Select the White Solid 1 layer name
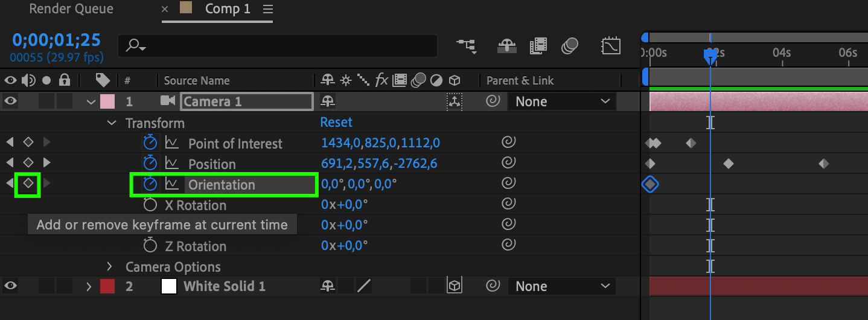Viewport: 868px width, 320px height. pos(225,286)
